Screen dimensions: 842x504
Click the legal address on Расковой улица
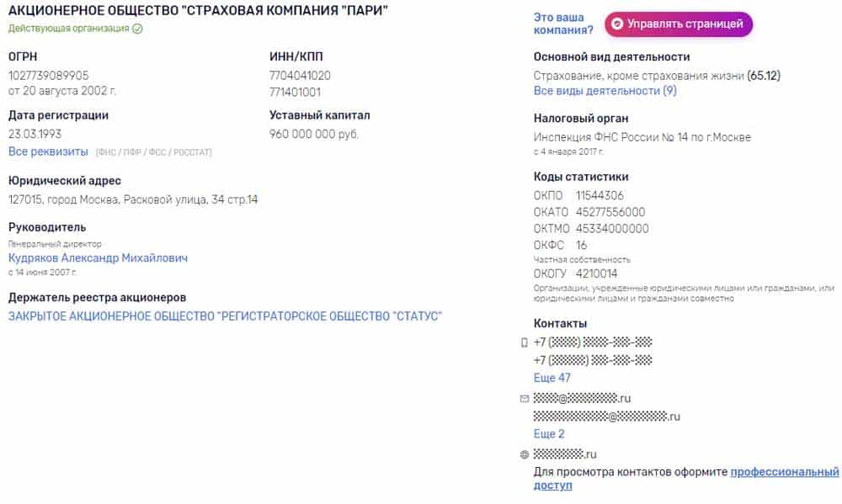(x=133, y=199)
